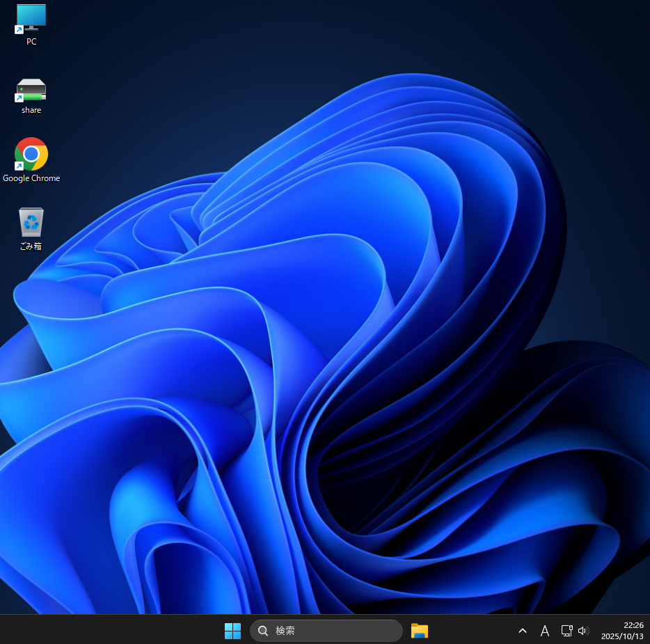The width and height of the screenshot is (650, 644).
Task: Click the network status tray icon
Action: (x=566, y=631)
